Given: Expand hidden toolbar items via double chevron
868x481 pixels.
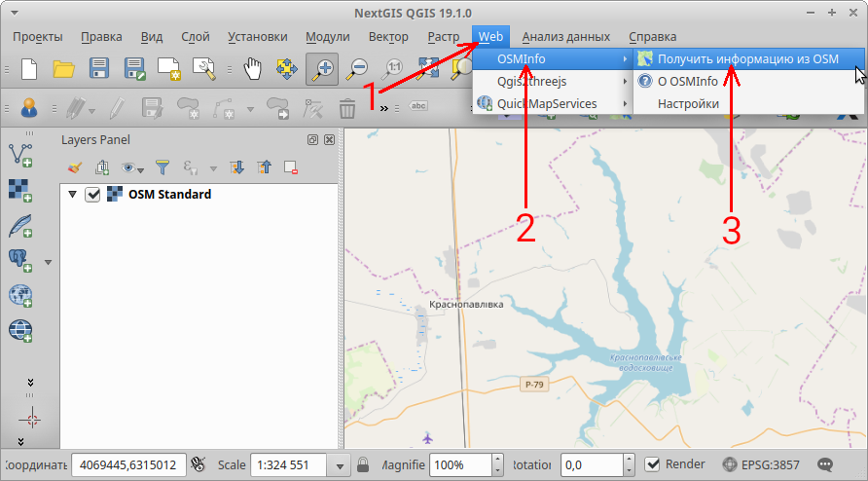Looking at the screenshot, I should click(384, 109).
